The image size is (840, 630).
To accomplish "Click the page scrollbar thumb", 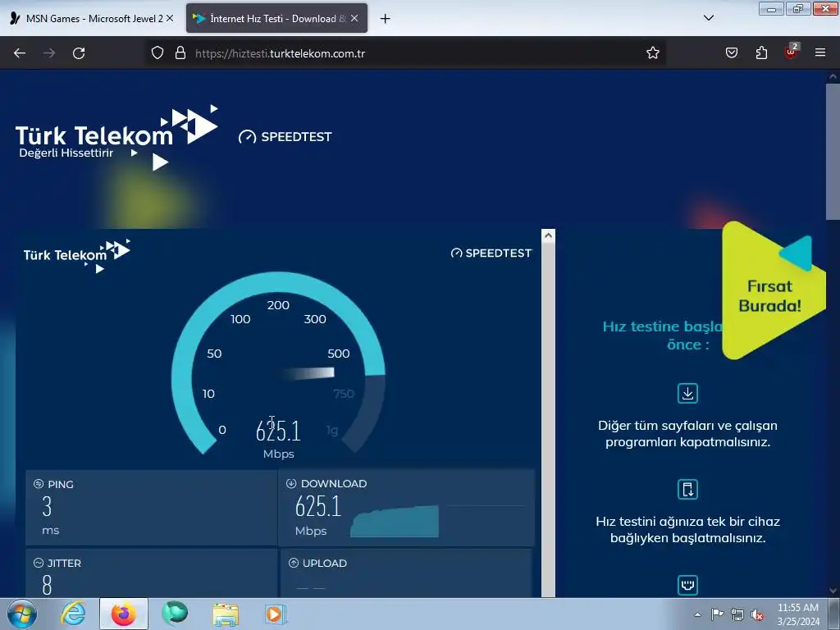I will [x=833, y=150].
